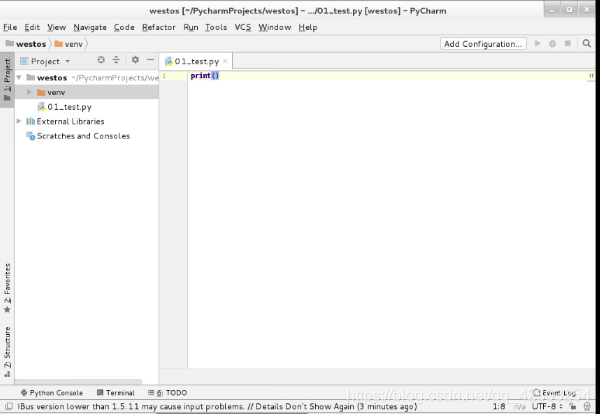Click line number 1 in editor gutter
600x414 pixels.
coord(164,75)
